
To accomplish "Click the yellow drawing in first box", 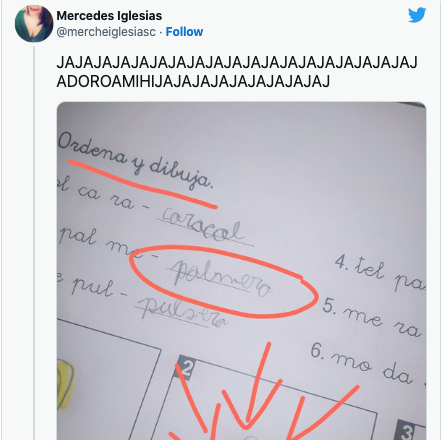I will pyautogui.click(x=65, y=383).
